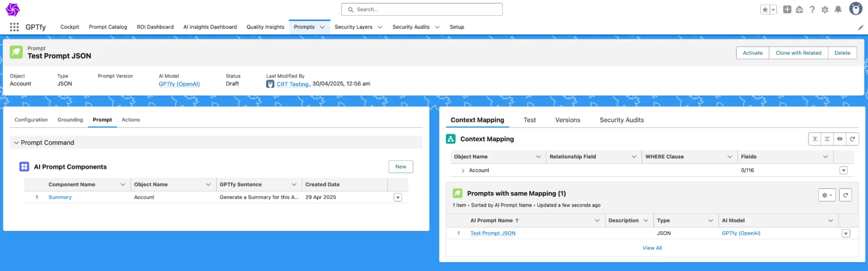868x271 pixels.
Task: Toggle the eye preview icon in Context Mapping
Action: (840, 139)
